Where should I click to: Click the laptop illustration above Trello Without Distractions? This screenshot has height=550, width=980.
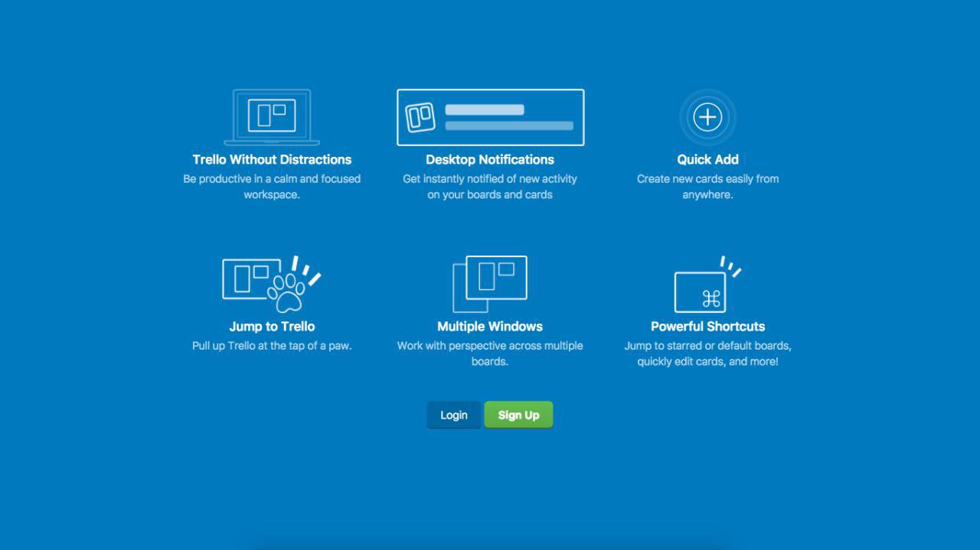pyautogui.click(x=272, y=117)
